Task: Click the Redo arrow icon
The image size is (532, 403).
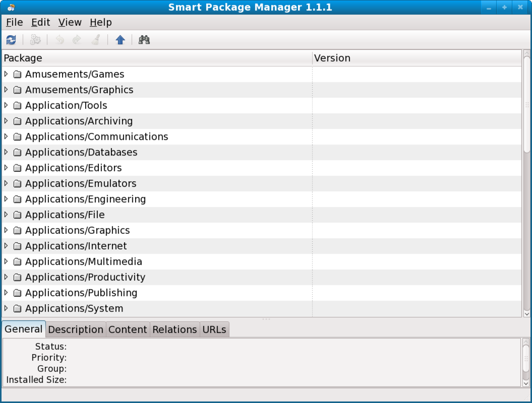Action: coord(77,40)
